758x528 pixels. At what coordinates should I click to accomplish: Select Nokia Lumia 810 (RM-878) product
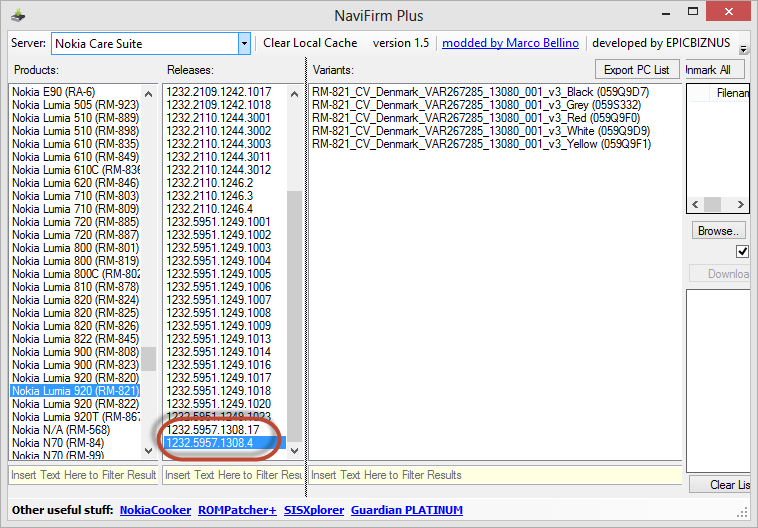[75, 287]
